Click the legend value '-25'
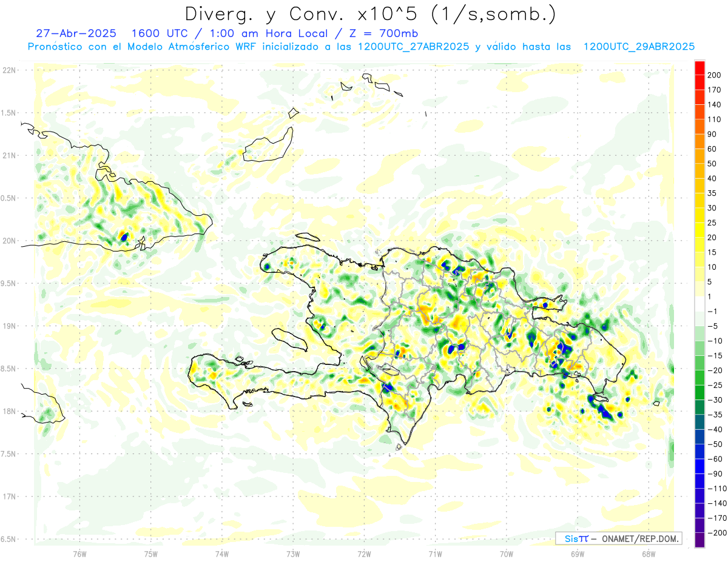The height and width of the screenshot is (562, 728). click(715, 386)
